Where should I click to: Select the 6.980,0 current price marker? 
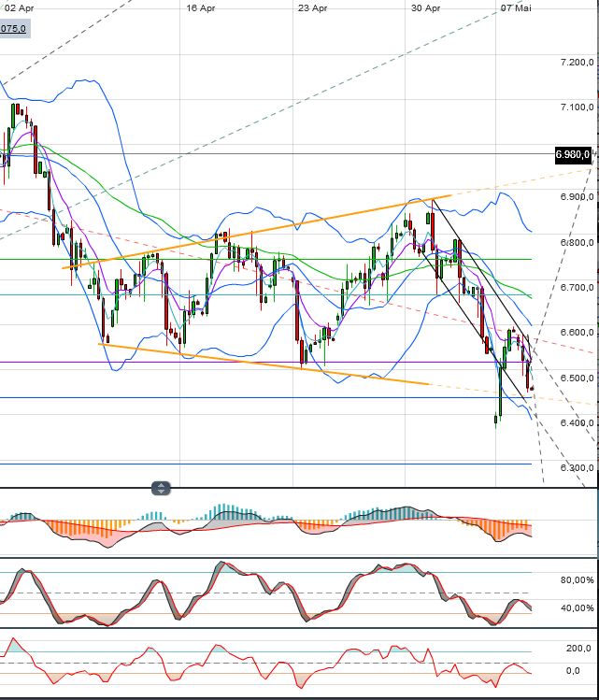click(573, 155)
